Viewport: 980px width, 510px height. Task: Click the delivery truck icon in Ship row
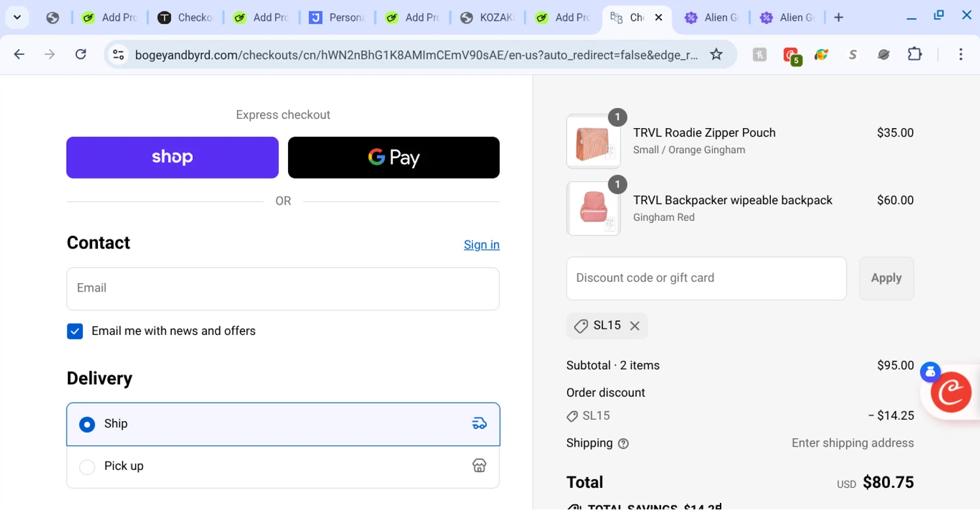click(480, 424)
